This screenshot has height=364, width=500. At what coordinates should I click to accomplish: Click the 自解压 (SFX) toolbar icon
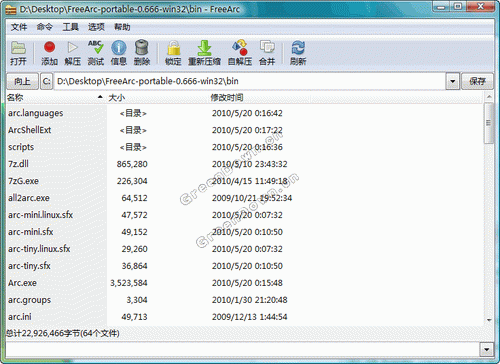pos(240,48)
